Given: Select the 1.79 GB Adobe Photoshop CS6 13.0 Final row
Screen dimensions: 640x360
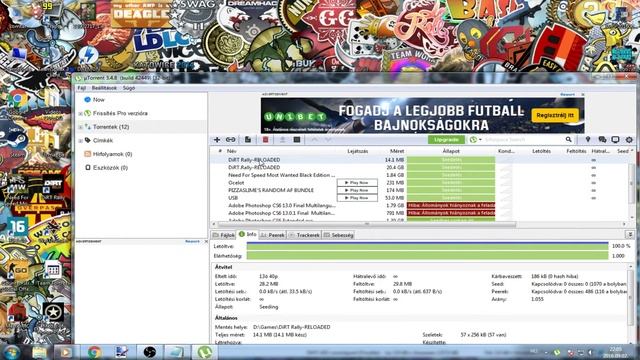Looking at the screenshot, I should [x=420, y=205].
